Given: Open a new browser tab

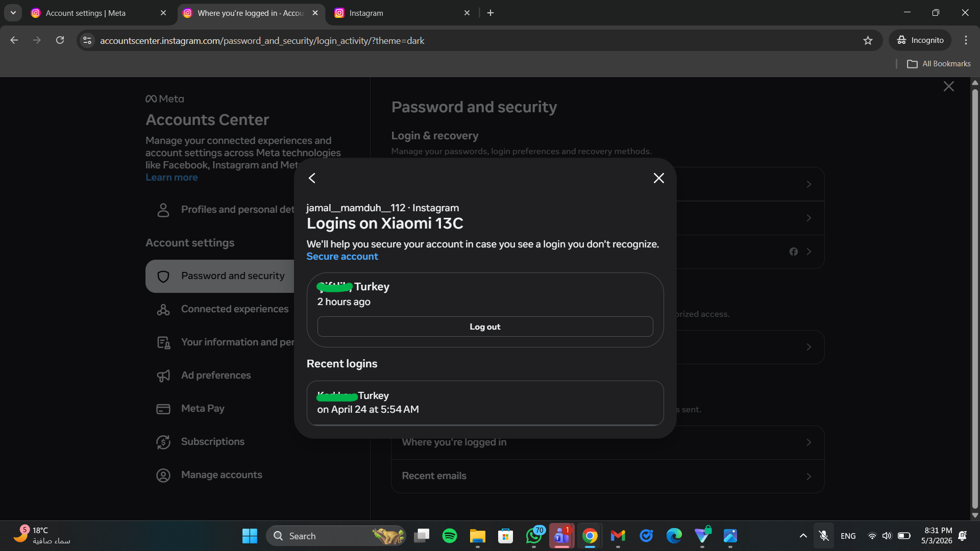Looking at the screenshot, I should click(x=491, y=13).
